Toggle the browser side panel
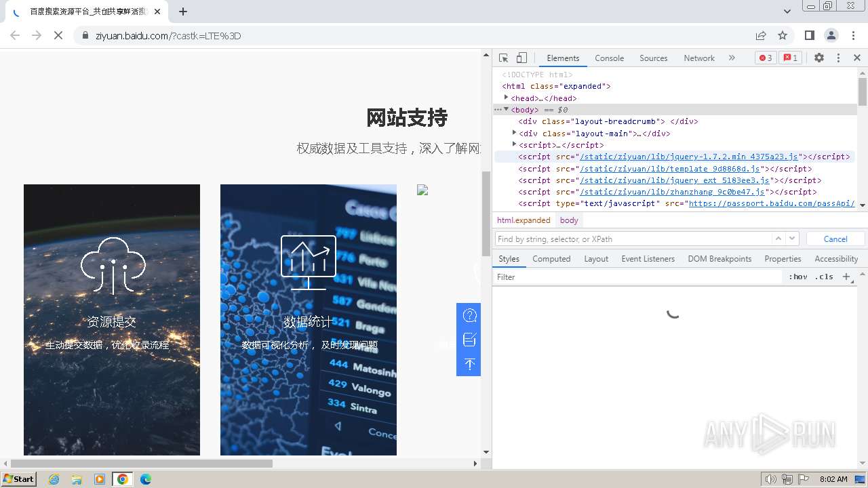The height and width of the screenshot is (488, 868). coord(810,35)
